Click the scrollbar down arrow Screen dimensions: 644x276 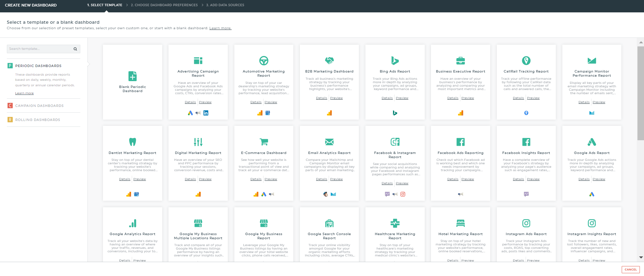point(641,257)
